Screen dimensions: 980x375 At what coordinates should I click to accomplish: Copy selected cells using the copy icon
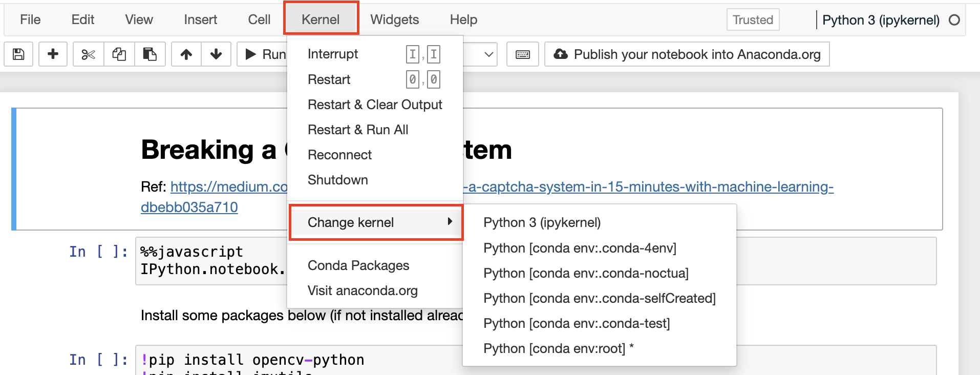click(x=119, y=54)
